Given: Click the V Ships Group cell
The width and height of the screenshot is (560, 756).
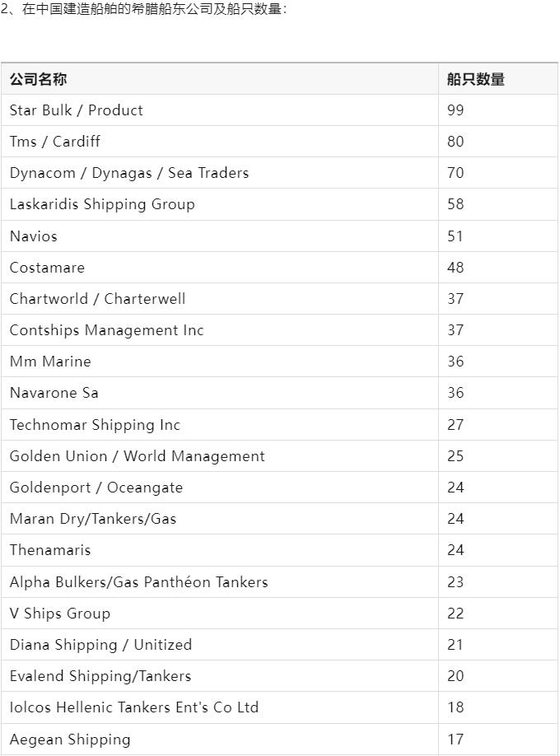Looking at the screenshot, I should [219, 613].
